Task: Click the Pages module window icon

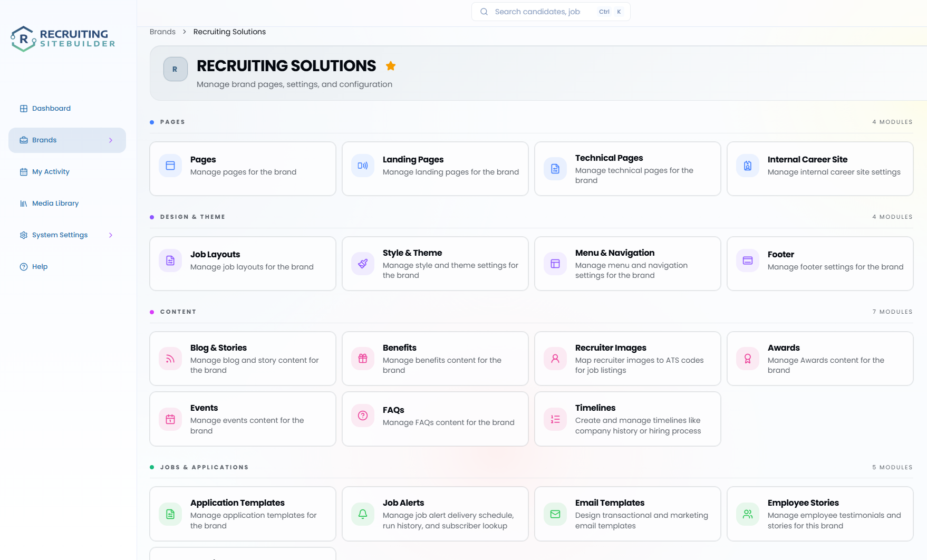Action: tap(170, 166)
